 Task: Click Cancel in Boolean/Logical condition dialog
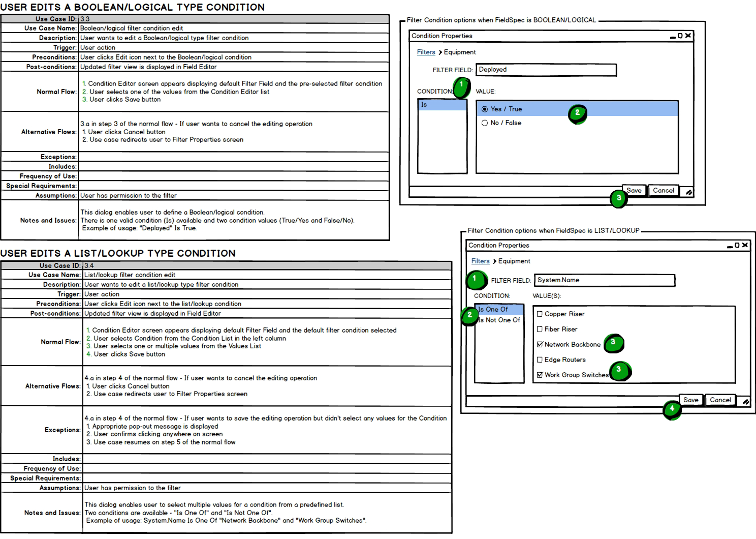664,191
